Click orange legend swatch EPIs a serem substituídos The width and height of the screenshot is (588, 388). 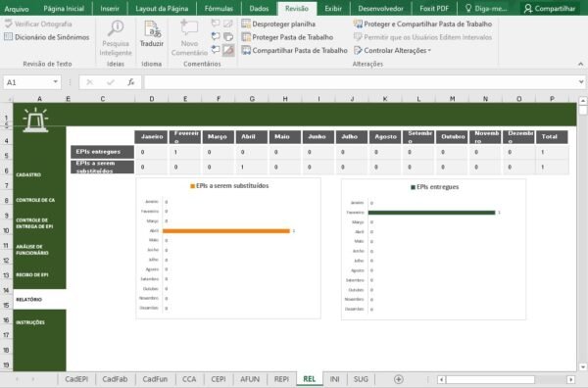(x=192, y=186)
